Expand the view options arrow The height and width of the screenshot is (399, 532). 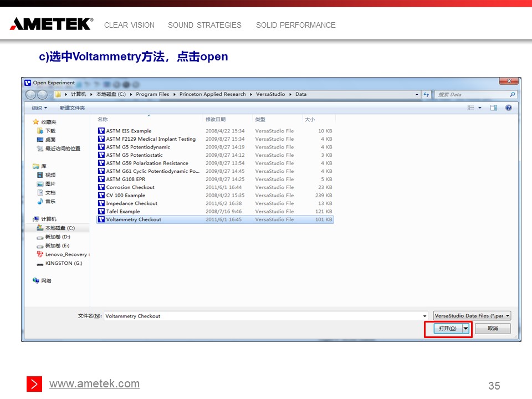pyautogui.click(x=480, y=108)
